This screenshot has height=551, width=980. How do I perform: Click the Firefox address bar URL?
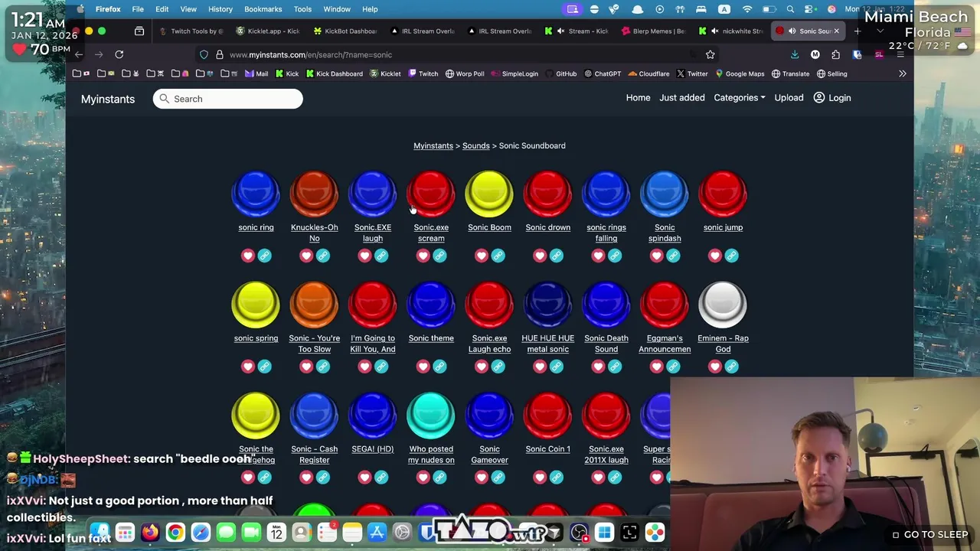tap(310, 54)
